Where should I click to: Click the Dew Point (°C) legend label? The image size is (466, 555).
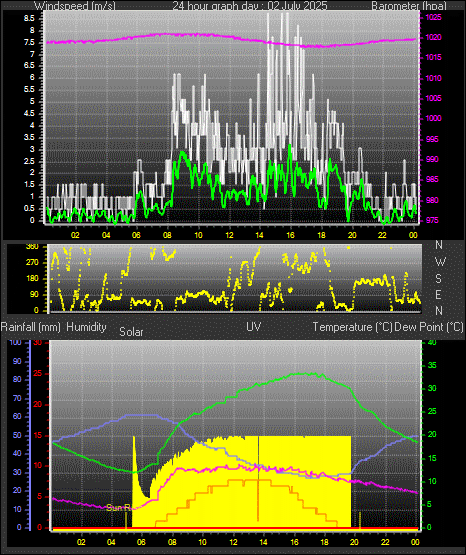(x=429, y=327)
